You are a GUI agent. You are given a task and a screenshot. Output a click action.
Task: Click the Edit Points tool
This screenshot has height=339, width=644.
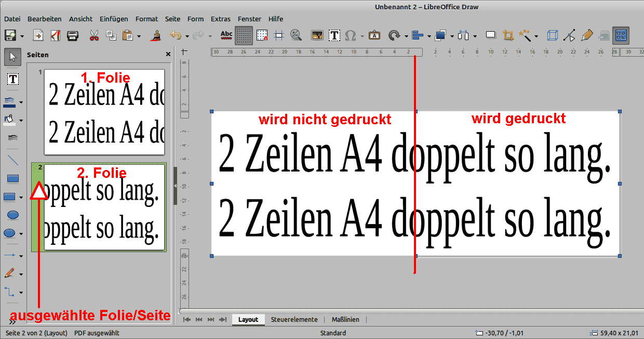pos(570,35)
